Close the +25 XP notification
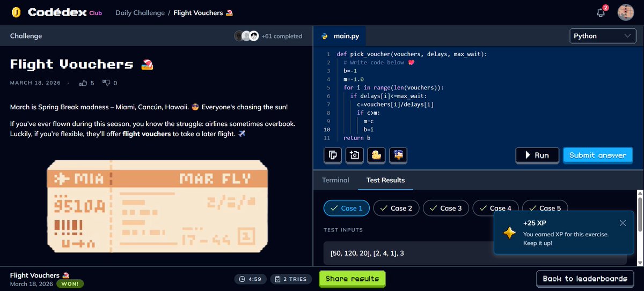The image size is (644, 291). 623,223
